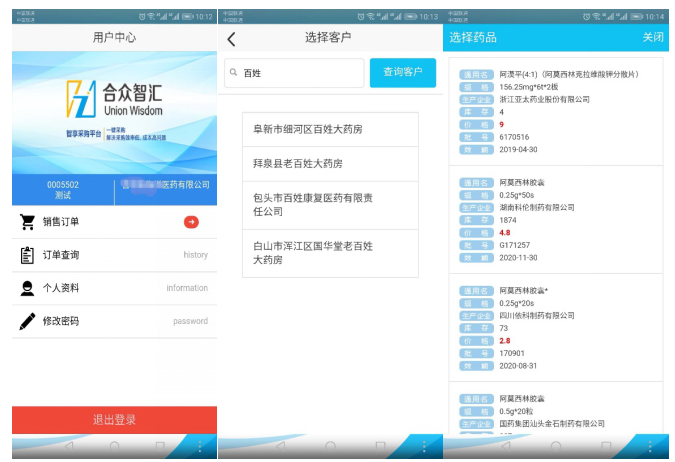Screen dimensions: 675x462
Task: Click the person icon beside 个人资料
Action: (x=28, y=288)
